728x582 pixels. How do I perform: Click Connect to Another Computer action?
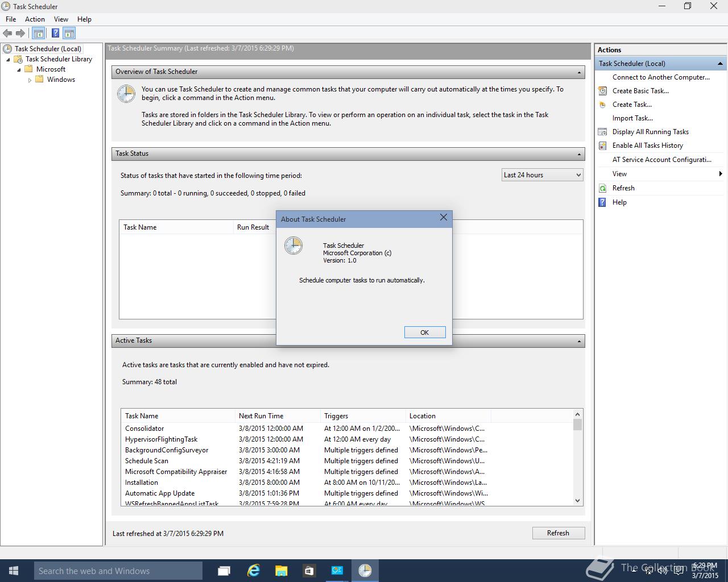click(661, 77)
